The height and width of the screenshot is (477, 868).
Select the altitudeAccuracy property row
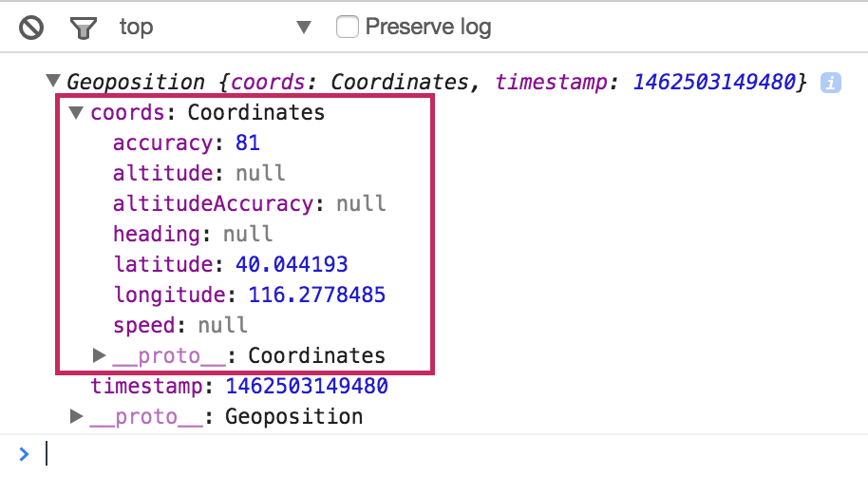(249, 203)
